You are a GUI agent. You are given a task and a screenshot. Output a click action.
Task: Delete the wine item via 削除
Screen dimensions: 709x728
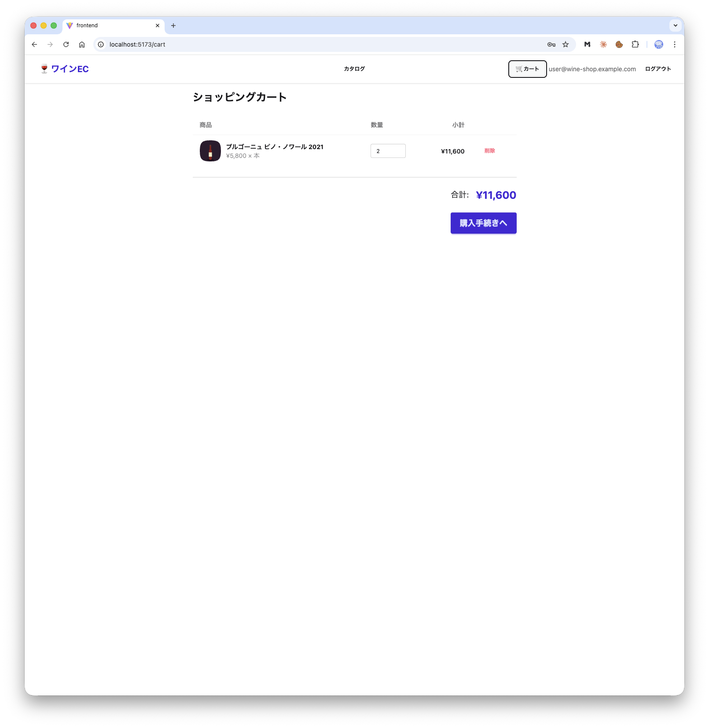(x=489, y=151)
